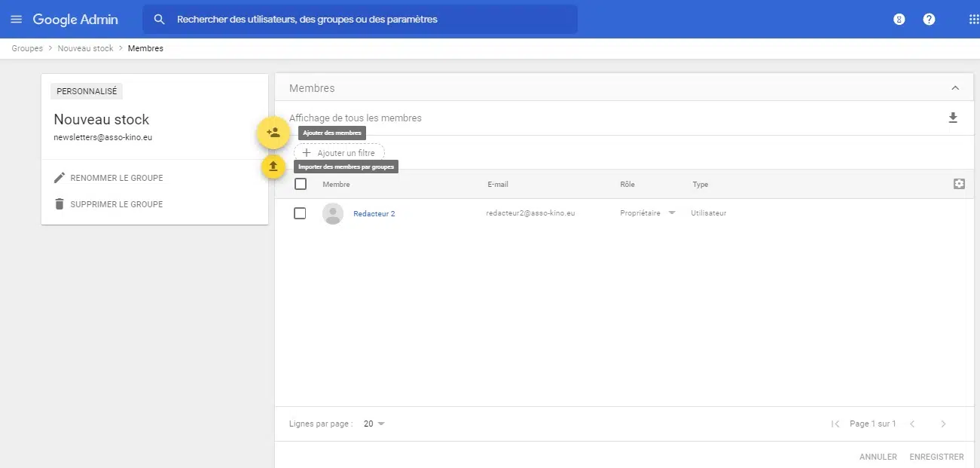This screenshot has height=468, width=980.
Task: Go to the first page icon
Action: [835, 424]
